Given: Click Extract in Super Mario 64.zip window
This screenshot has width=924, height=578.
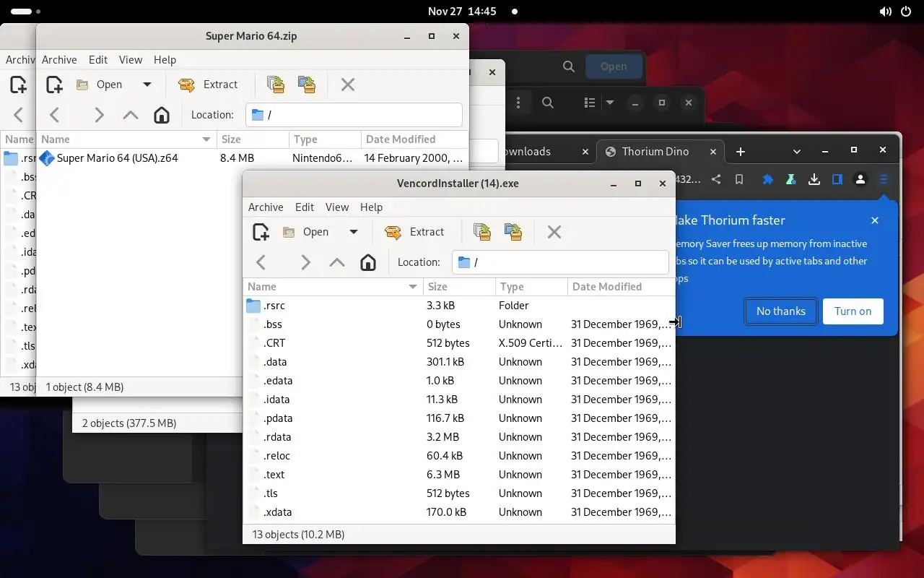Looking at the screenshot, I should (208, 85).
